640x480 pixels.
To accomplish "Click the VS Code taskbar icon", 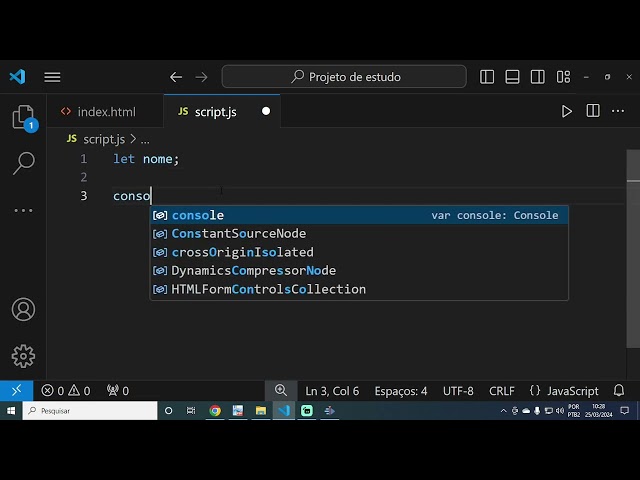I will pos(284,411).
